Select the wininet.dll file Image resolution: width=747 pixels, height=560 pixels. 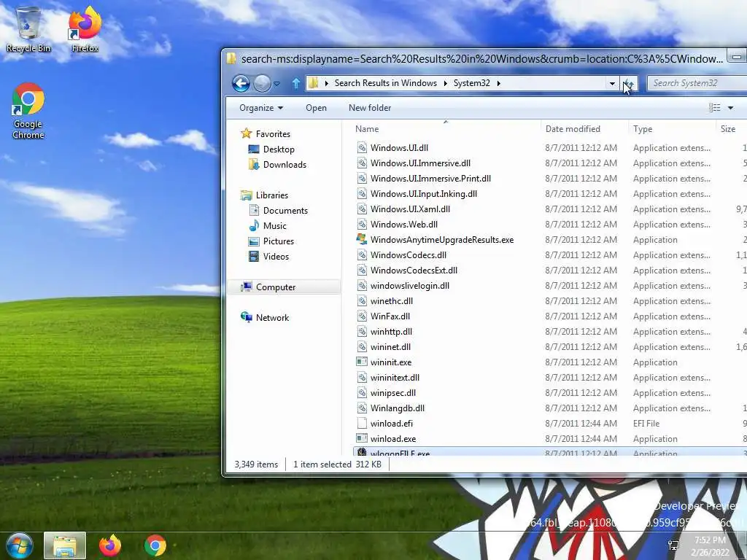point(390,346)
